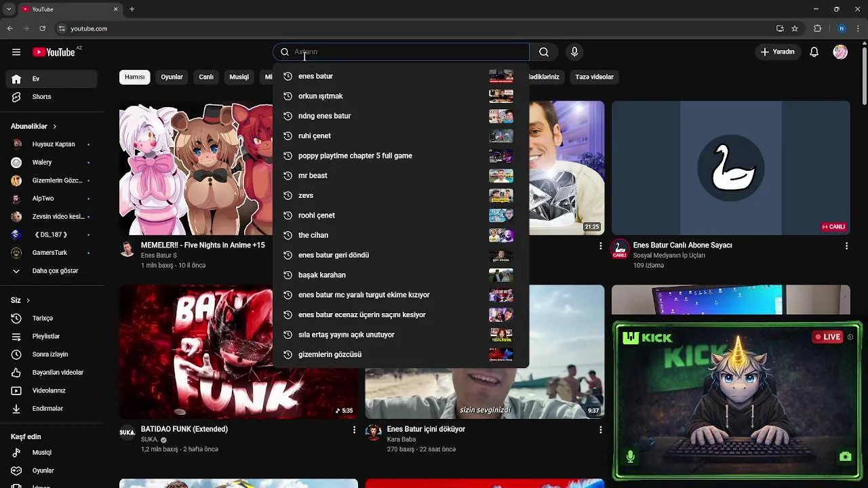The width and height of the screenshot is (868, 488).
Task: Select the Hamısı filter chip
Action: pyautogui.click(x=134, y=77)
